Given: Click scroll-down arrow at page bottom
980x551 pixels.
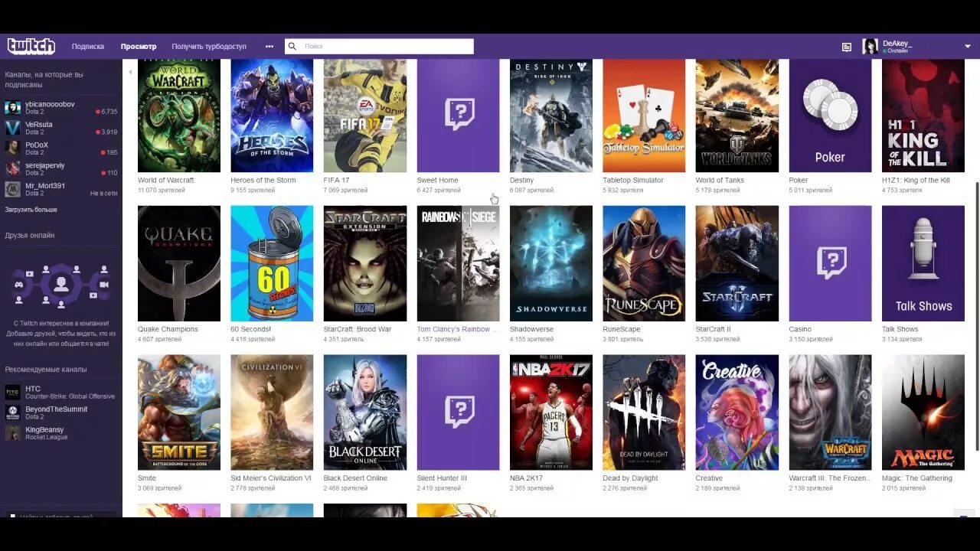Looking at the screenshot, I should 962,514.
